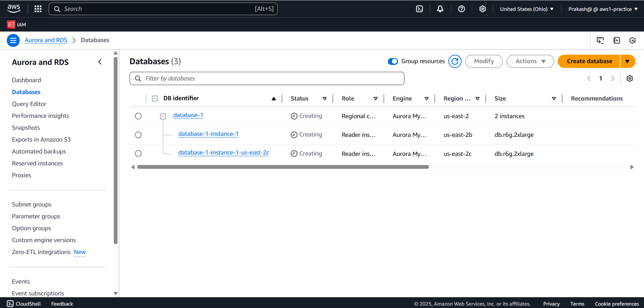Select the database-1-instance-1 radio button
The height and width of the screenshot is (308, 644).
[x=138, y=135]
